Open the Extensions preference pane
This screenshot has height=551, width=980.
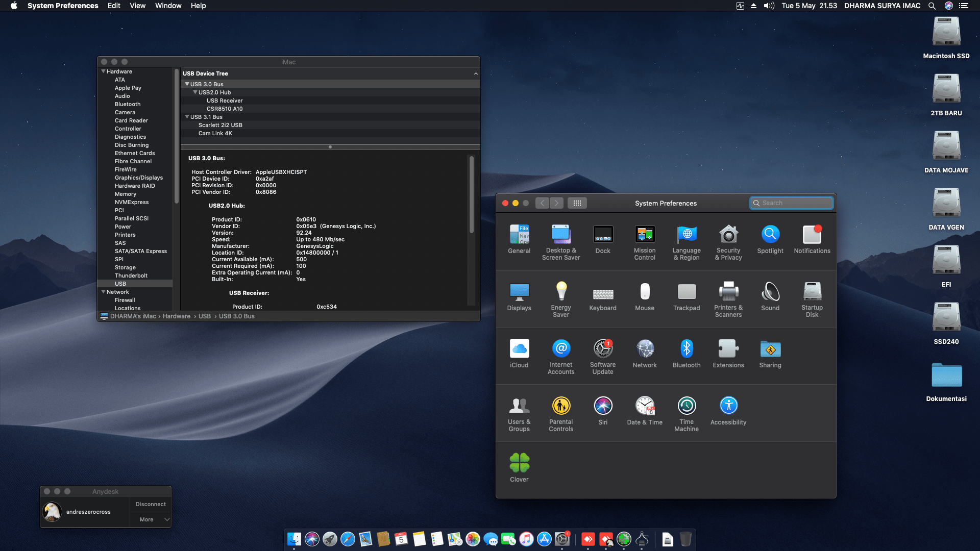tap(728, 353)
